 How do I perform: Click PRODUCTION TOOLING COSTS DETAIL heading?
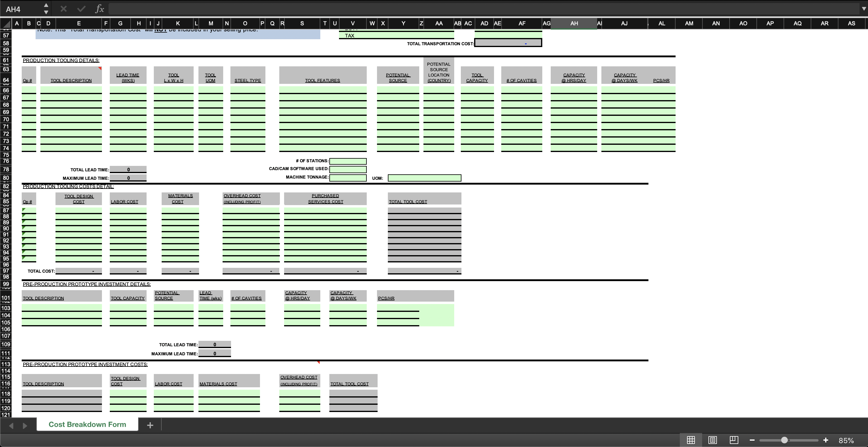tap(68, 186)
